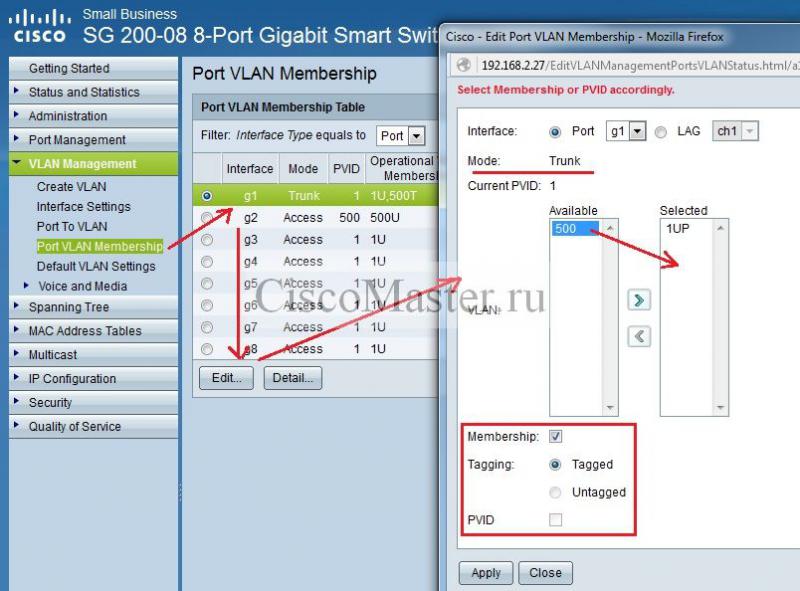Open the Getting Started page
The width and height of the screenshot is (800, 591).
click(94, 68)
